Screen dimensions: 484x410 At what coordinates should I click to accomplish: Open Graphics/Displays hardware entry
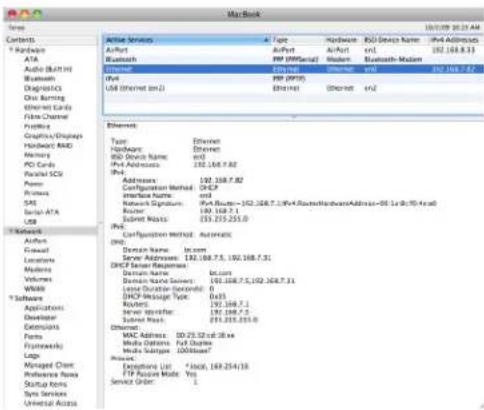click(53, 136)
